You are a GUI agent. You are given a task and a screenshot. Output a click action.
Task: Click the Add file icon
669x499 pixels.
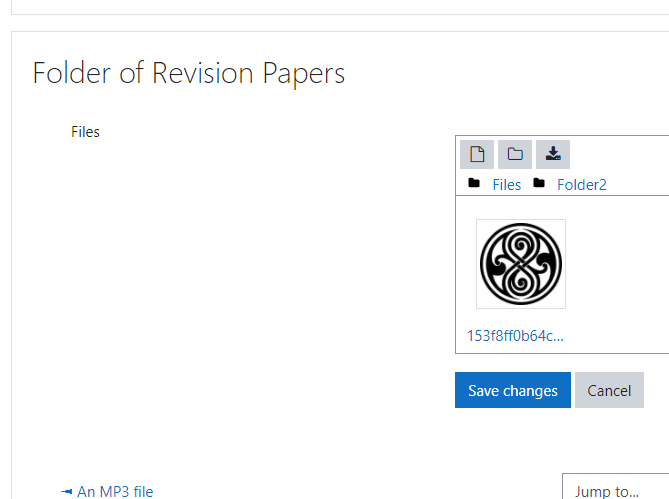(477, 154)
